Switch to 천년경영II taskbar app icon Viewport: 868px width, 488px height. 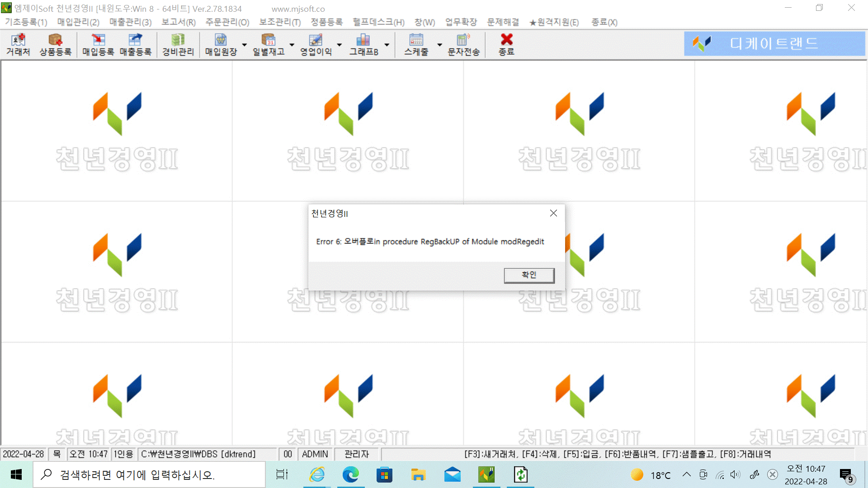tap(486, 474)
